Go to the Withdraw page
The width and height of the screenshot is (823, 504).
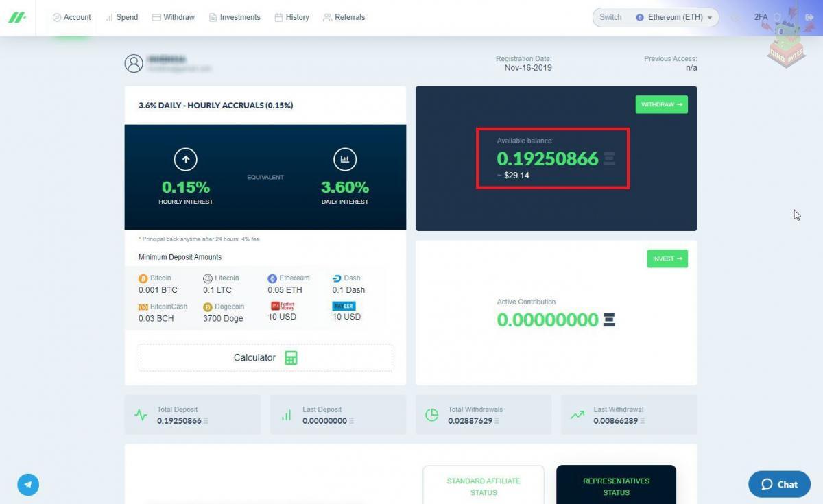click(x=173, y=17)
